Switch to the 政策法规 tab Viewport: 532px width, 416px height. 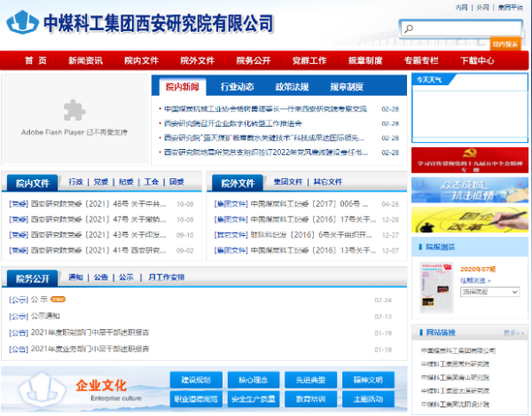[292, 87]
